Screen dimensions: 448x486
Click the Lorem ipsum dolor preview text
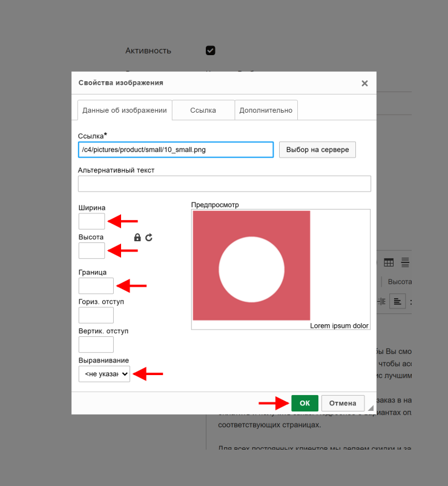pyautogui.click(x=339, y=325)
